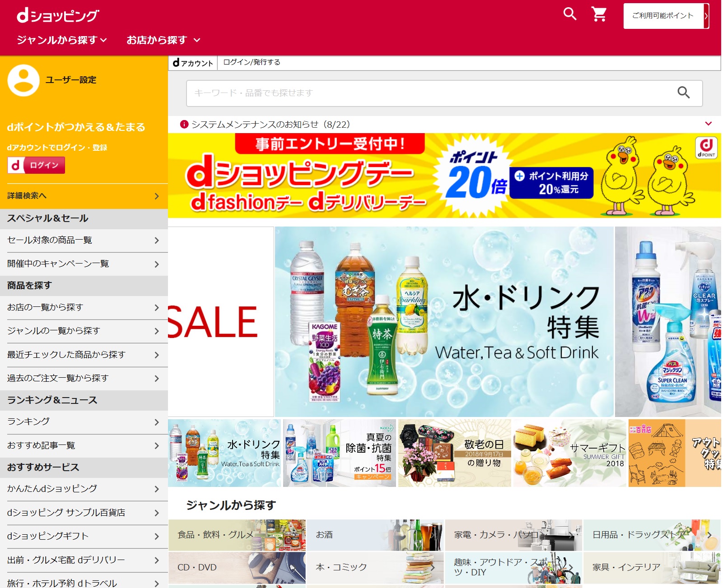
Task: Open dショッピング サンプル百貨店
Action: coord(84,513)
